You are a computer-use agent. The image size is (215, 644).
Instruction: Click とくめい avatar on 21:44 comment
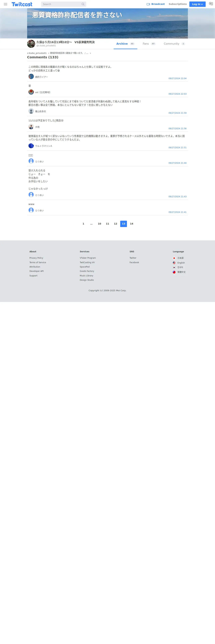[31, 161]
